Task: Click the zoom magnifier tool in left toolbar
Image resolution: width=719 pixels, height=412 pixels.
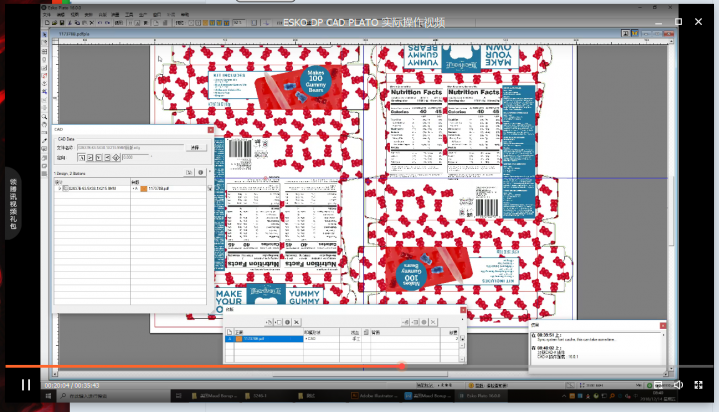Action: [x=46, y=118]
